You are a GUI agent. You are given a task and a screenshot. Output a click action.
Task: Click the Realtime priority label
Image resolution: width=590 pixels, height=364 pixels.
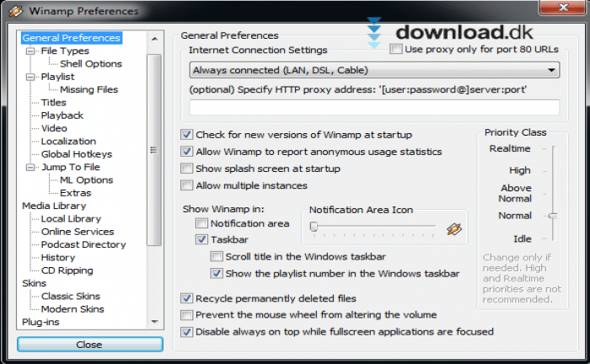click(x=510, y=148)
